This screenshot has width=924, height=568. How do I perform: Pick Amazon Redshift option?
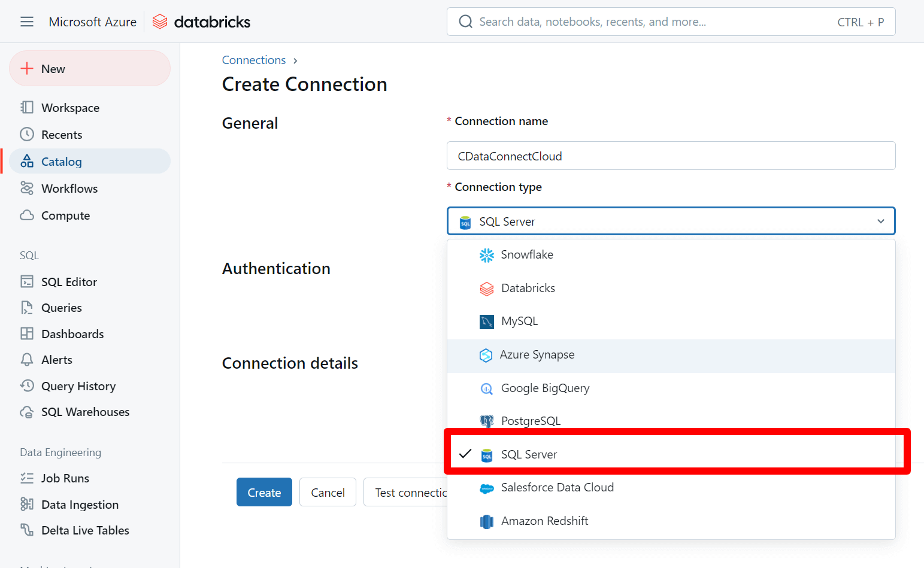coord(671,521)
